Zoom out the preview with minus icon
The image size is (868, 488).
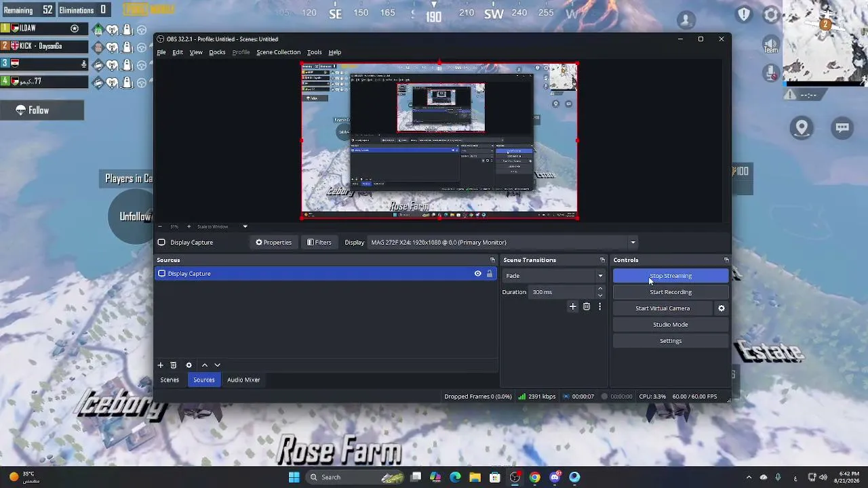pos(160,226)
